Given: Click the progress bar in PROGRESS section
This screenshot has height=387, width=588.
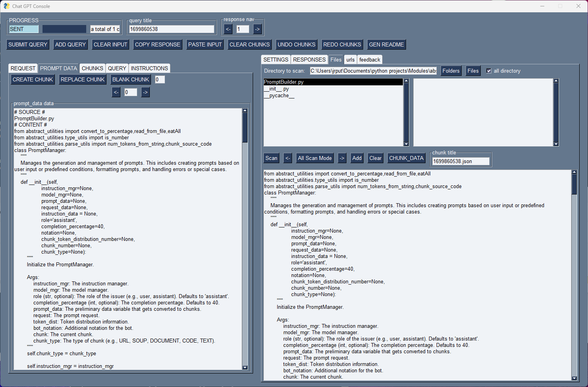Looking at the screenshot, I should (64, 29).
